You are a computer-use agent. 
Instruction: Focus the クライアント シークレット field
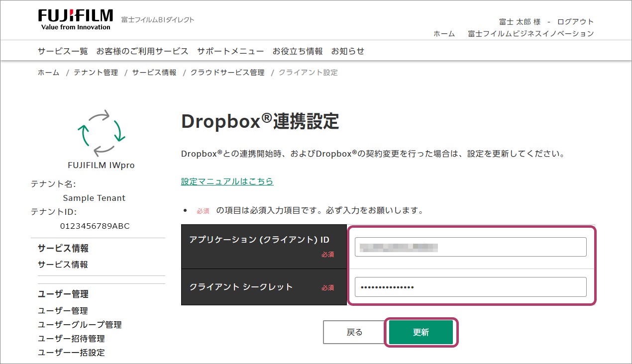[x=471, y=287]
